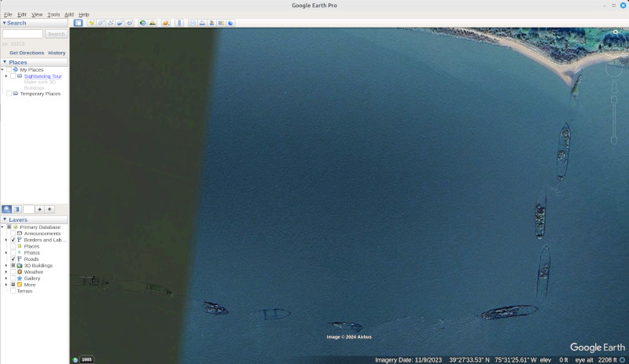Image resolution: width=629 pixels, height=364 pixels.
Task: Toggle the sidebar visibility button
Action: point(78,23)
